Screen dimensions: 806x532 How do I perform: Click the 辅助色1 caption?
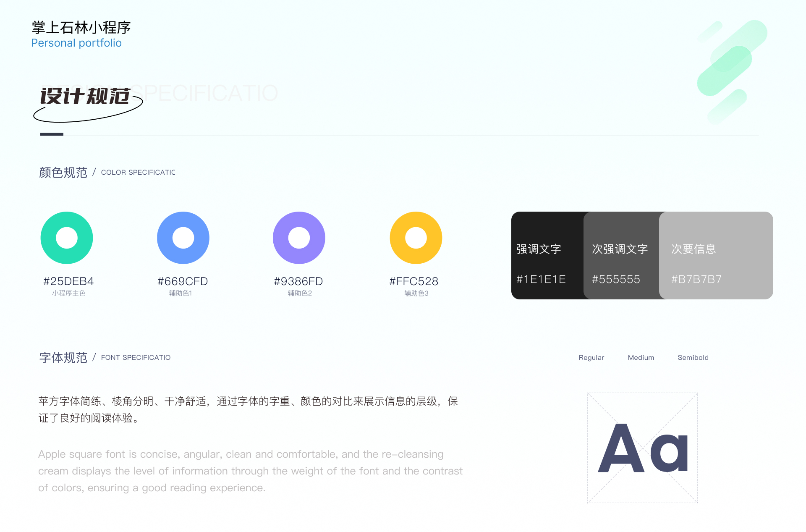[181, 293]
